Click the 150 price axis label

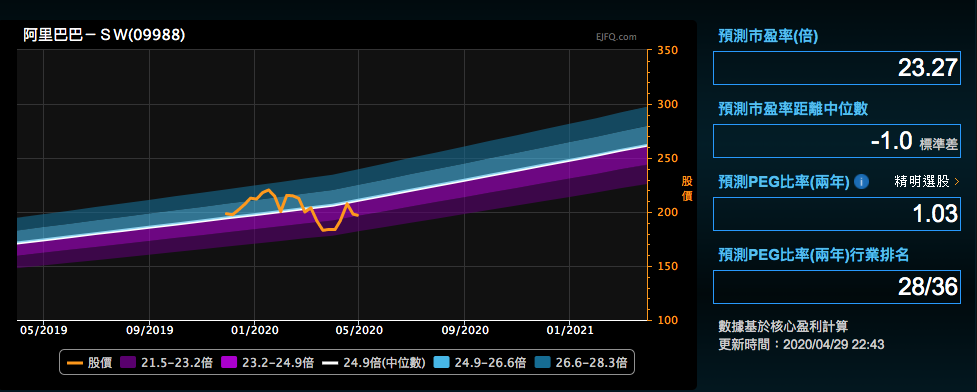pyautogui.click(x=668, y=267)
